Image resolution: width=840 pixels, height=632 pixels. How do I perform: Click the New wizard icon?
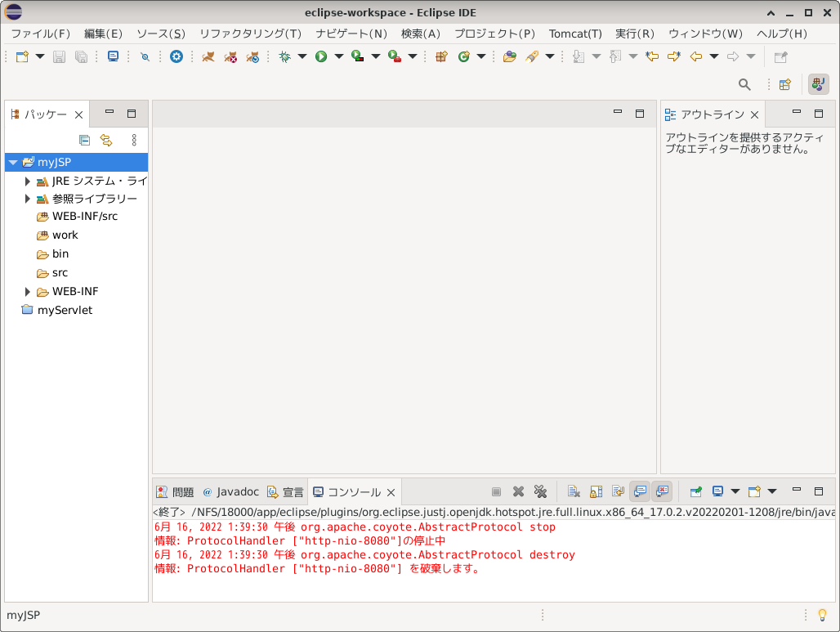pos(22,56)
